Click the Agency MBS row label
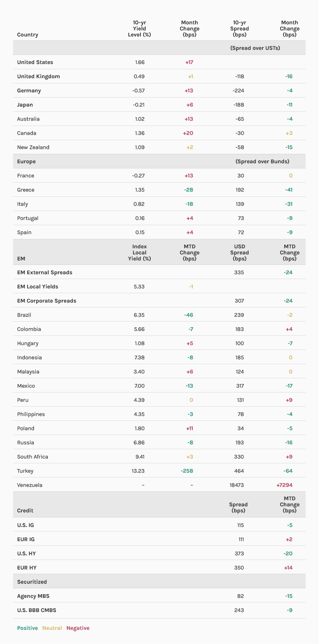Screen dimensions: 319x644 pyautogui.click(x=33, y=596)
